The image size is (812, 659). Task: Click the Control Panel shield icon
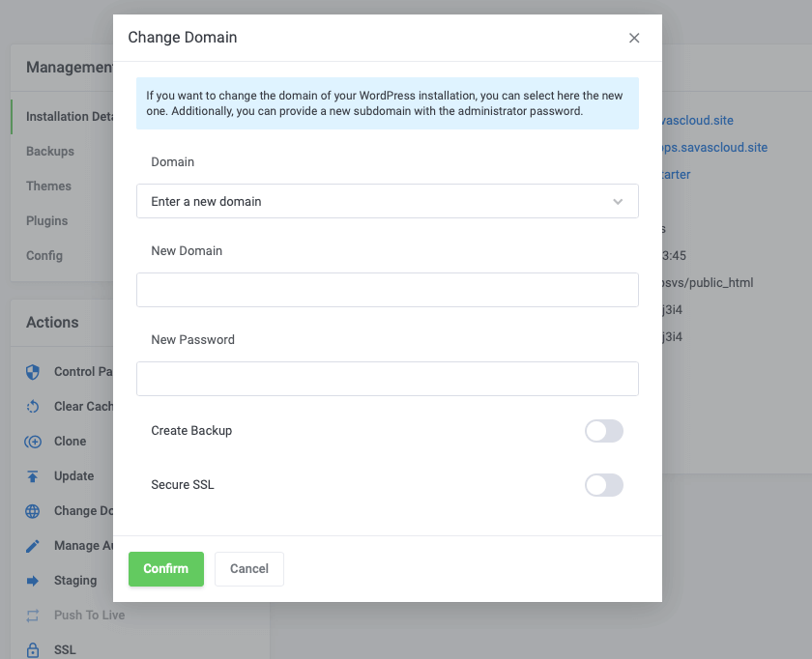coord(33,372)
